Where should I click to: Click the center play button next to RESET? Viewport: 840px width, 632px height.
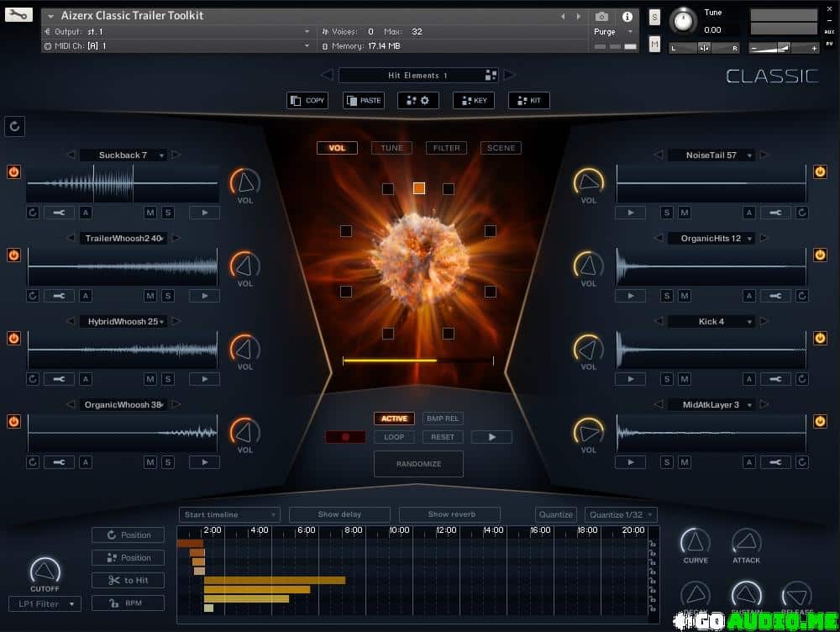[491, 437]
